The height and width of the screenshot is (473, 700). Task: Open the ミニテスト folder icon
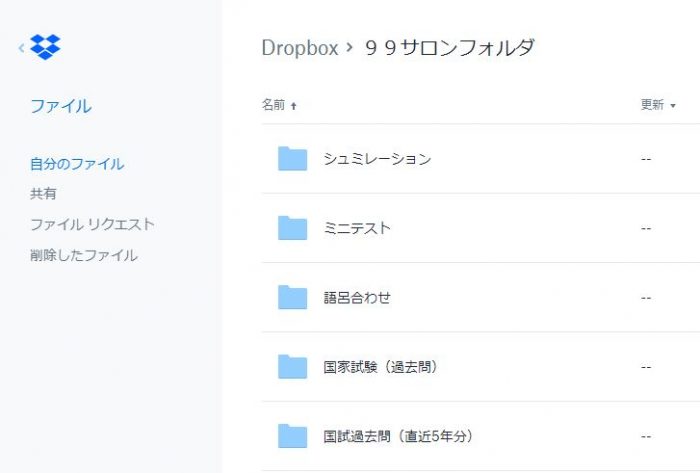point(292,228)
